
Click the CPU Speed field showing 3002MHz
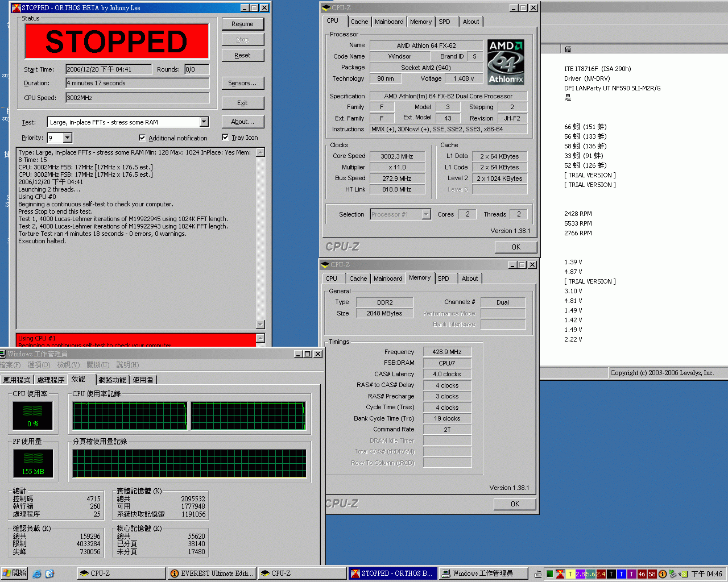tap(138, 98)
